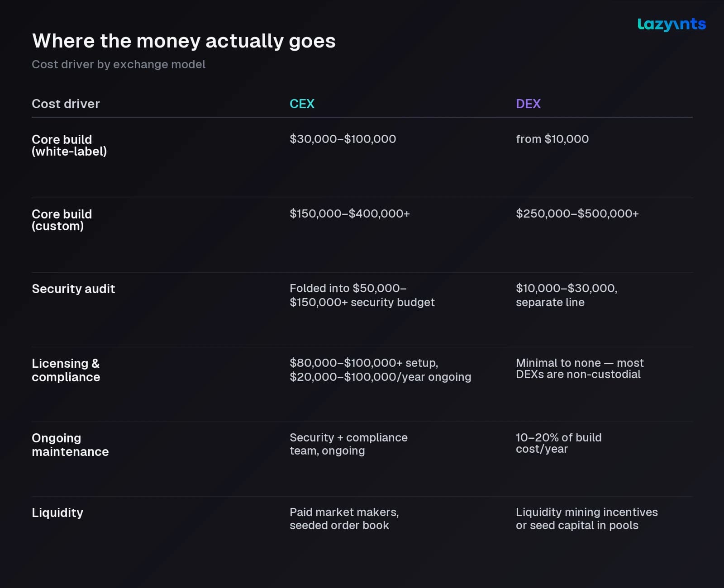The width and height of the screenshot is (724, 588).
Task: Click 'Security + compliance team, ongoing' cell
Action: click(x=348, y=444)
